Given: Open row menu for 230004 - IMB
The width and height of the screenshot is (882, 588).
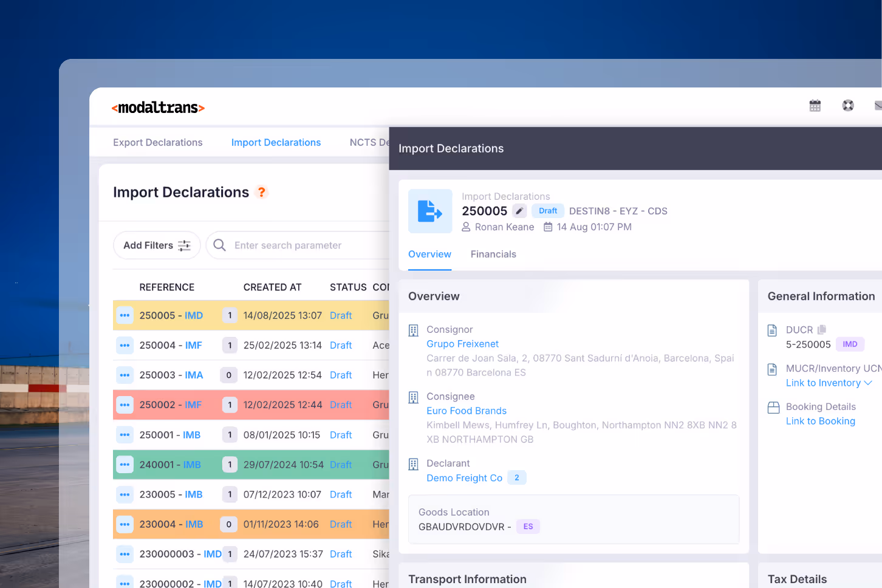Looking at the screenshot, I should (x=125, y=524).
